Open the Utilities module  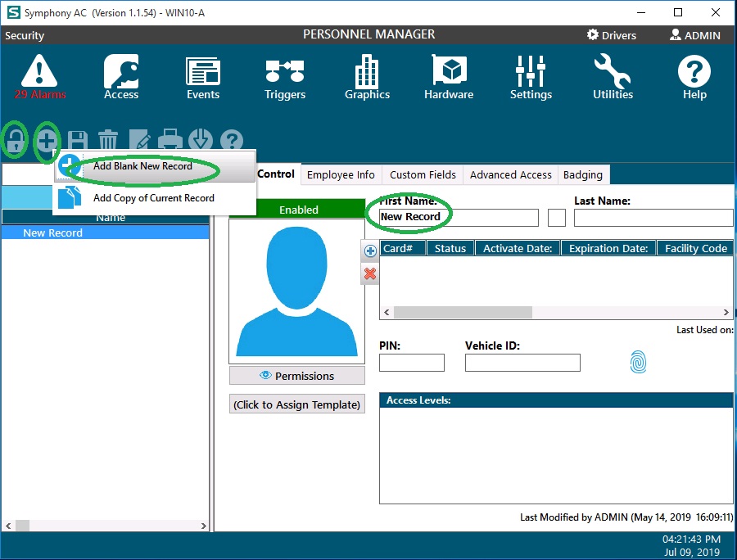(x=613, y=77)
